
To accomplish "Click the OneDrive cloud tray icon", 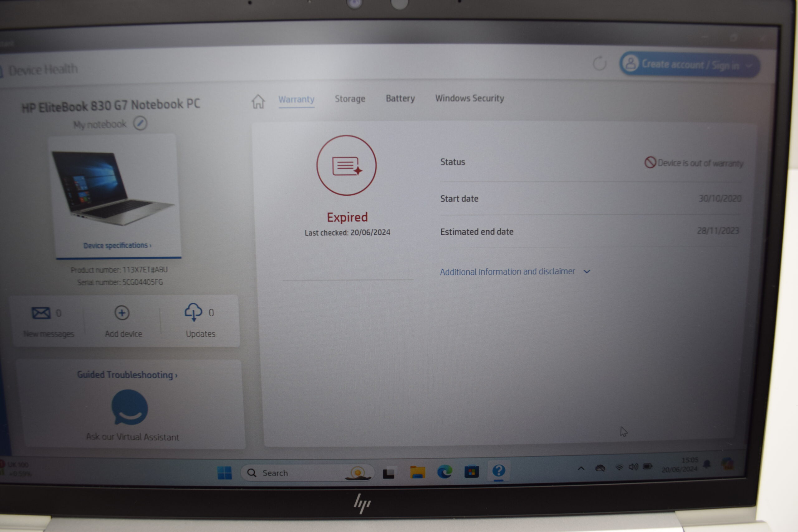I will pyautogui.click(x=600, y=468).
